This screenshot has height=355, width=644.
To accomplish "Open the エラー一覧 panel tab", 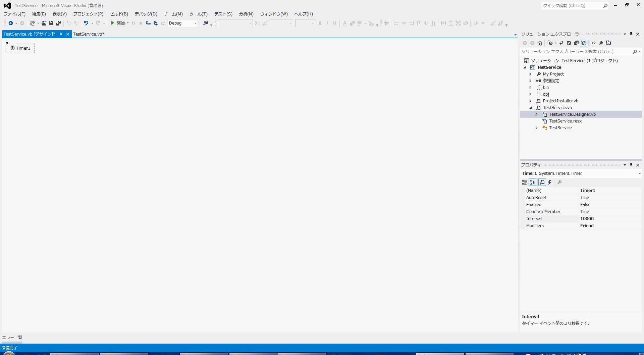I will [12, 338].
